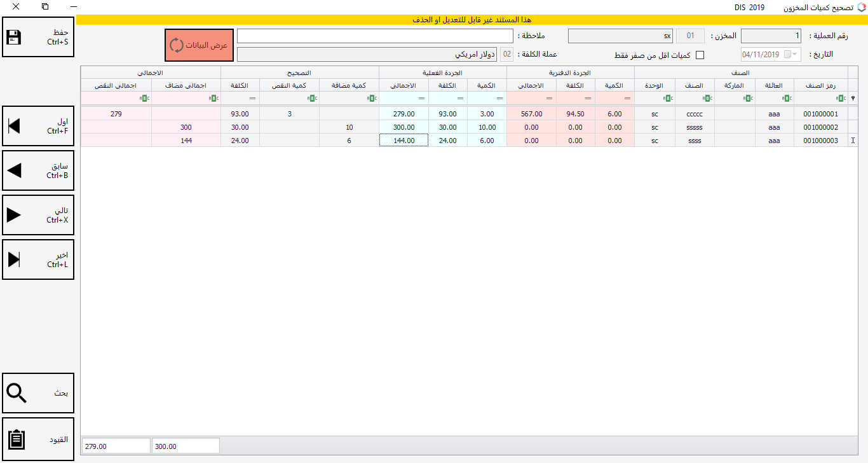Click the Save floppy disk icon

(x=13, y=38)
